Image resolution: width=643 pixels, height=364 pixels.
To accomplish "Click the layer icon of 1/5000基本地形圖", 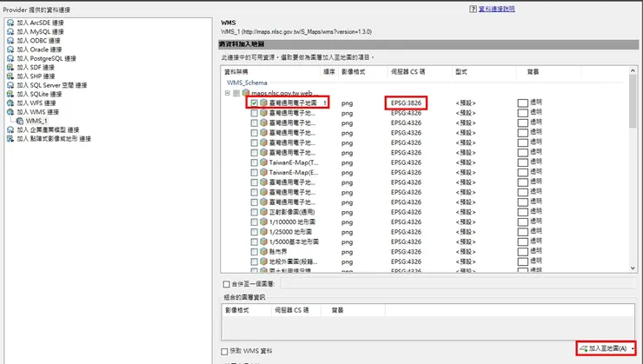I will point(263,242).
